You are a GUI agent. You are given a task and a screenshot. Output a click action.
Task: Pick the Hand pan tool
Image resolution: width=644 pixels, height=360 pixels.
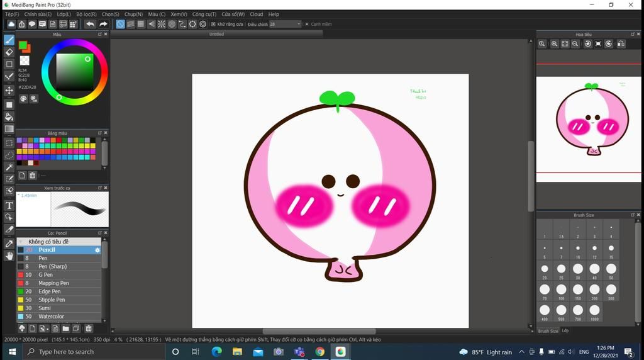point(9,256)
